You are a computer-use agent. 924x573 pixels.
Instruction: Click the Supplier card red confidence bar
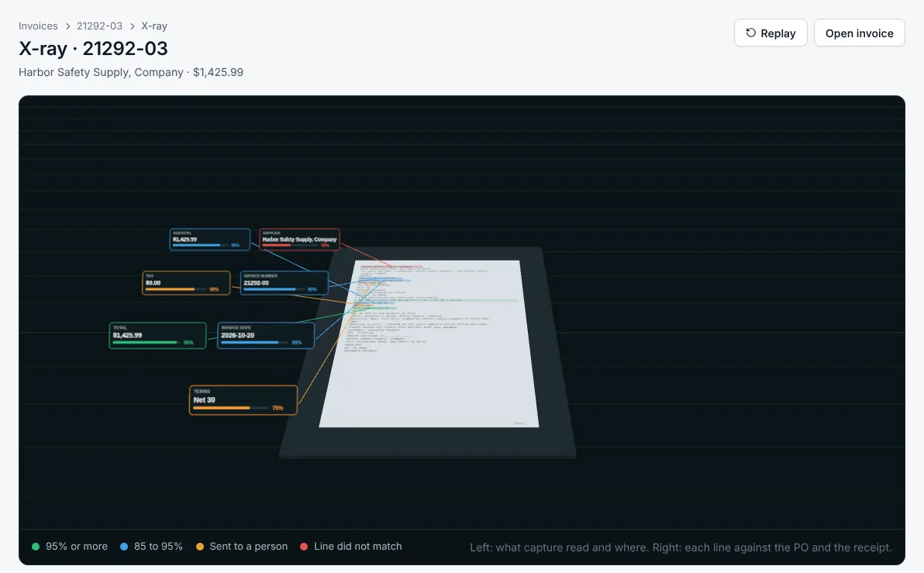pyautogui.click(x=289, y=245)
